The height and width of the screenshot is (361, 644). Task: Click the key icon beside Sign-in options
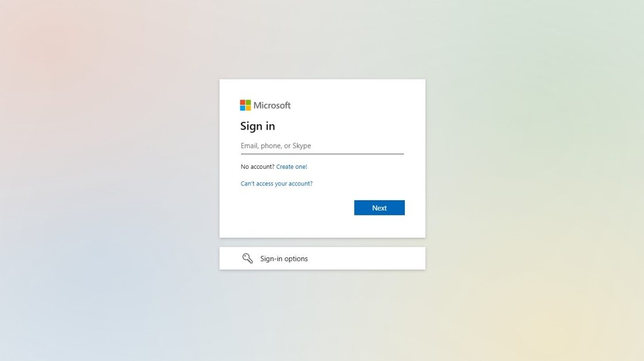click(247, 258)
